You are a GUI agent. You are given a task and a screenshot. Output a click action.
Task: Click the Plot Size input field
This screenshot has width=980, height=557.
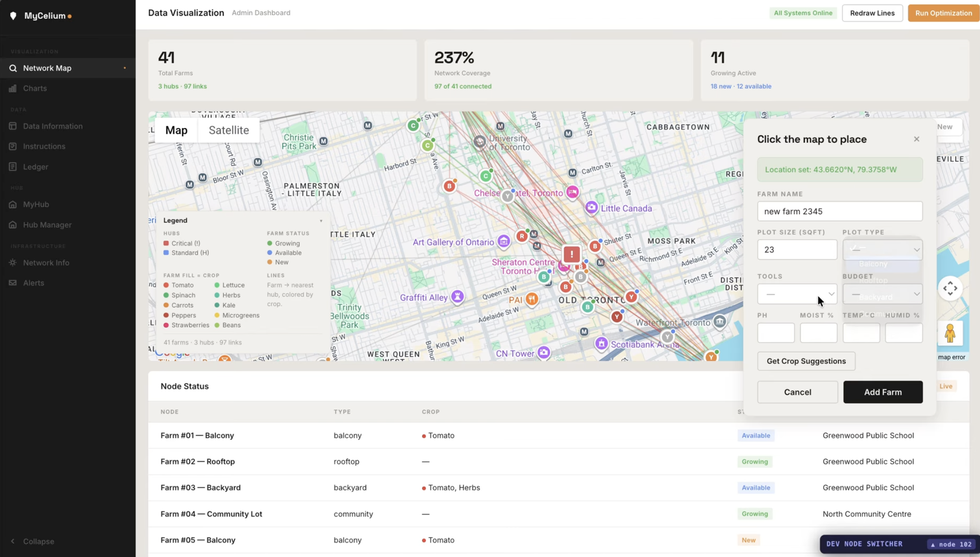pos(797,250)
